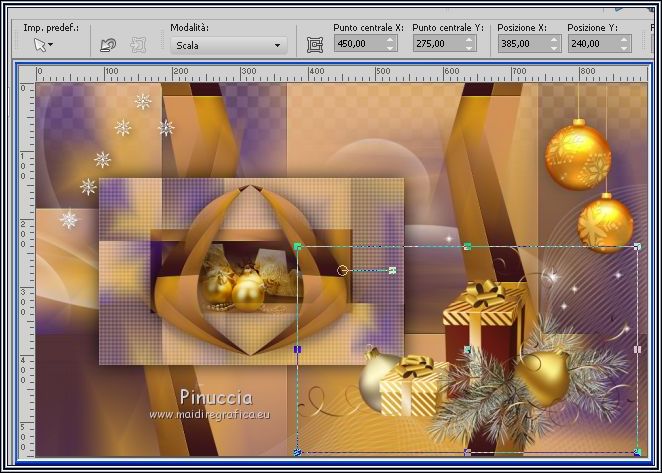Click the right-middle selection handle
The image size is (662, 473).
(638, 349)
